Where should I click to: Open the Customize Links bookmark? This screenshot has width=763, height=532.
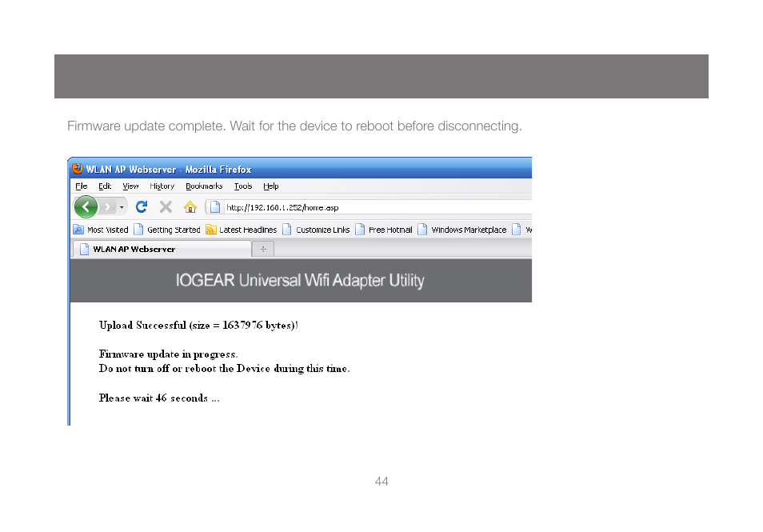[x=316, y=230]
